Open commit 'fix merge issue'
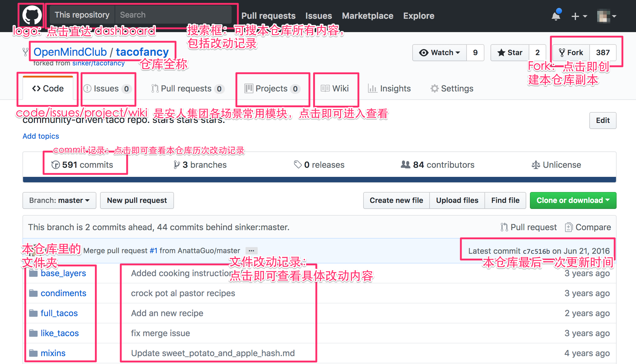Image resolution: width=636 pixels, height=364 pixels. pyautogui.click(x=160, y=333)
